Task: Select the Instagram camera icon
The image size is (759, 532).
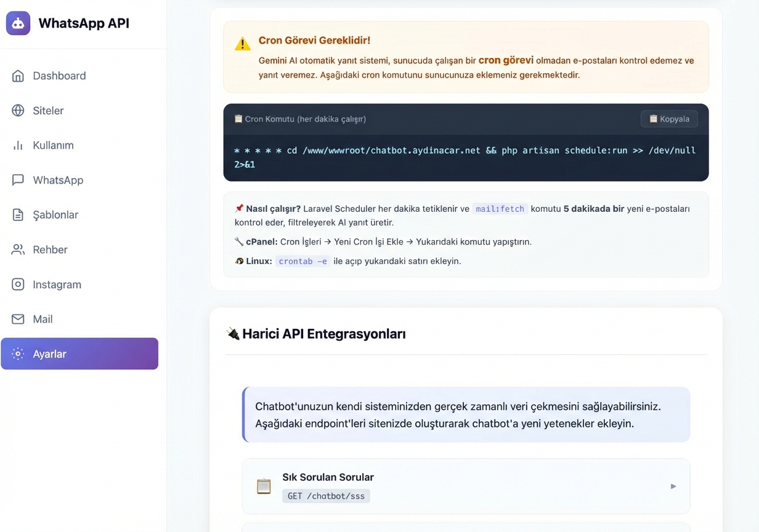Action: pyautogui.click(x=18, y=284)
